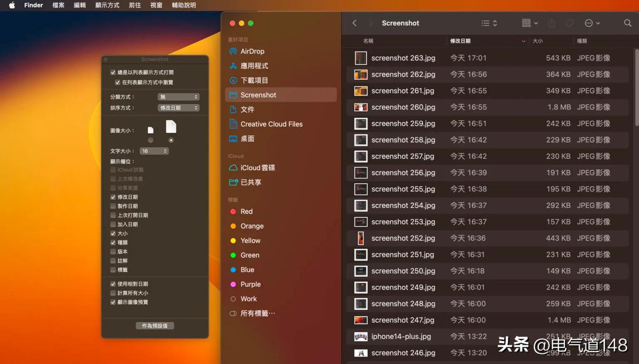Open the 分類方式 dropdown
Screen dimensions: 639x364
178,96
